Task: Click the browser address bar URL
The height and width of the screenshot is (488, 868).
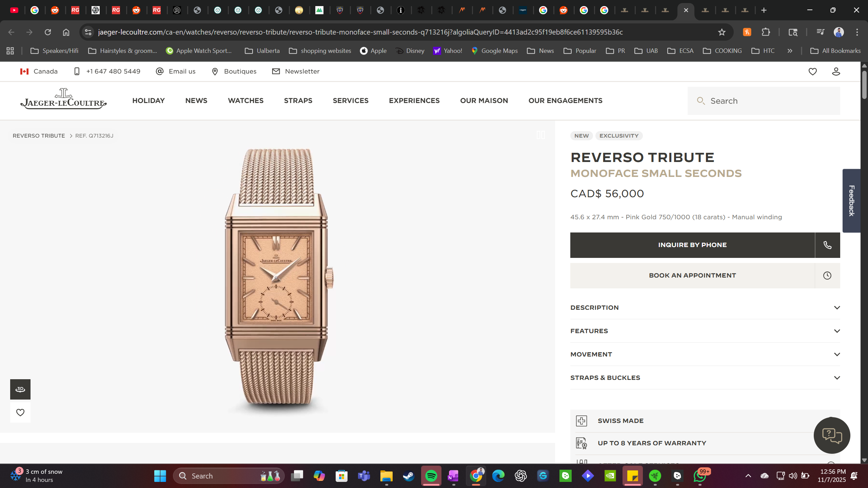Action: (x=360, y=32)
